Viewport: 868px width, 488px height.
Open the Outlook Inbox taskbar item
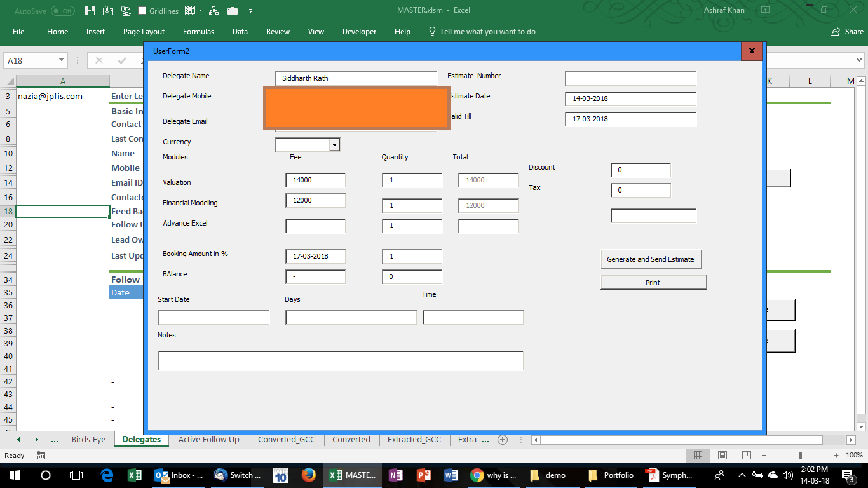[180, 475]
